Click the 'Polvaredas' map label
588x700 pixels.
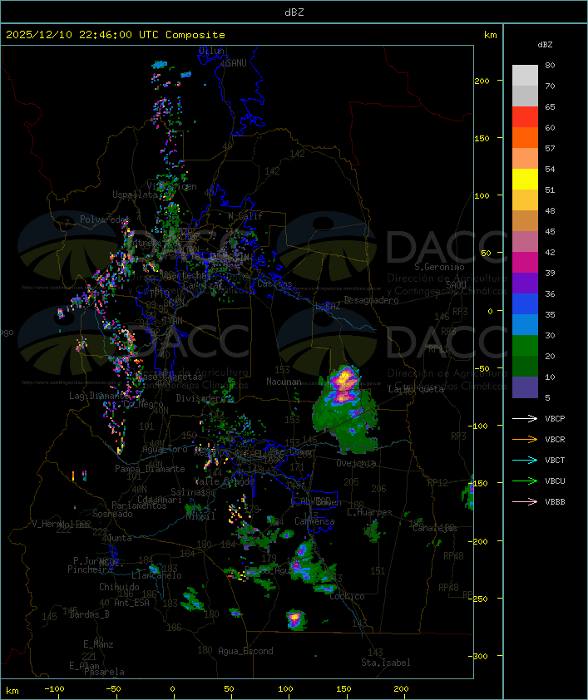click(104, 219)
